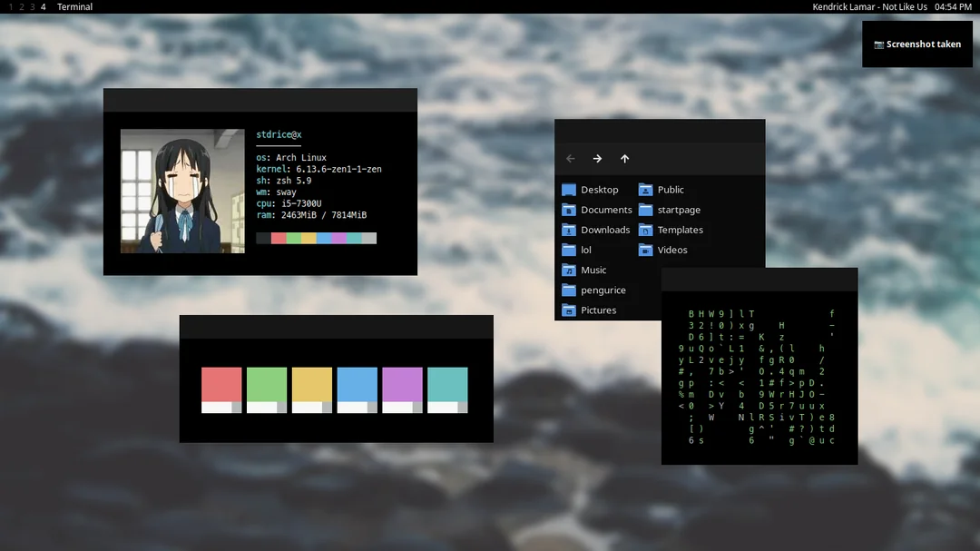This screenshot has height=551, width=980.
Task: Open the Music folder
Action: [583, 270]
